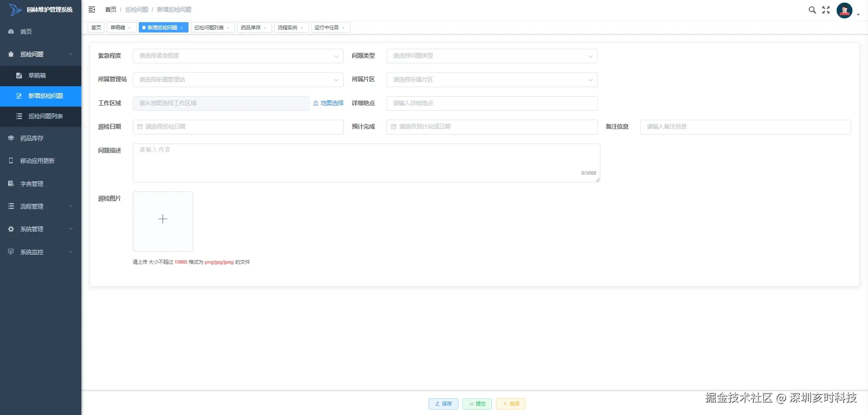This screenshot has height=415, width=868.
Task: Click the 提交 button
Action: point(477,404)
